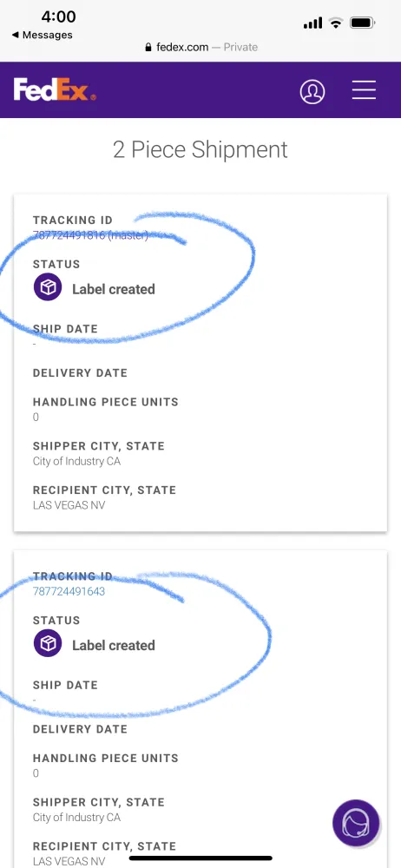Tap first card's Label created status

click(114, 289)
